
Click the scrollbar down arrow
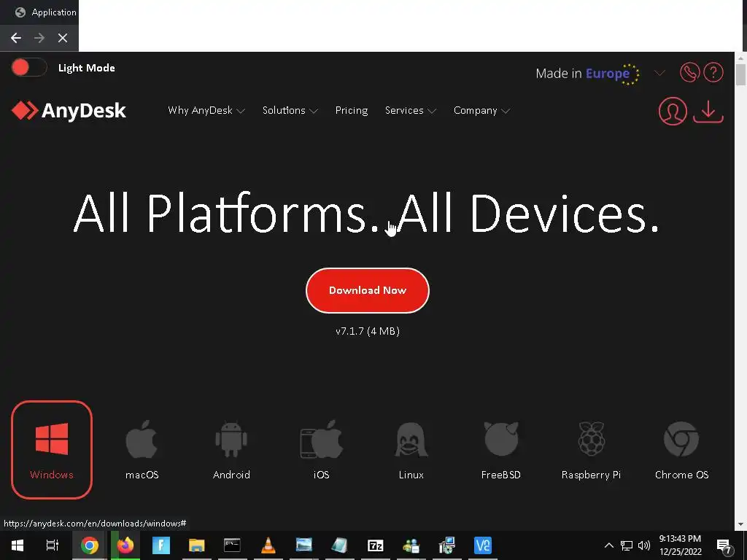[x=740, y=525]
